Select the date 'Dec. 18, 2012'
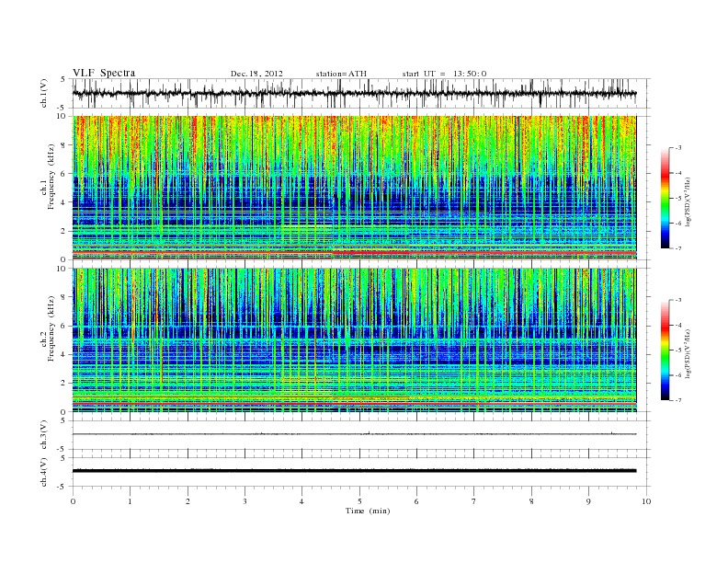This screenshot has width=728, height=563. 256,74
